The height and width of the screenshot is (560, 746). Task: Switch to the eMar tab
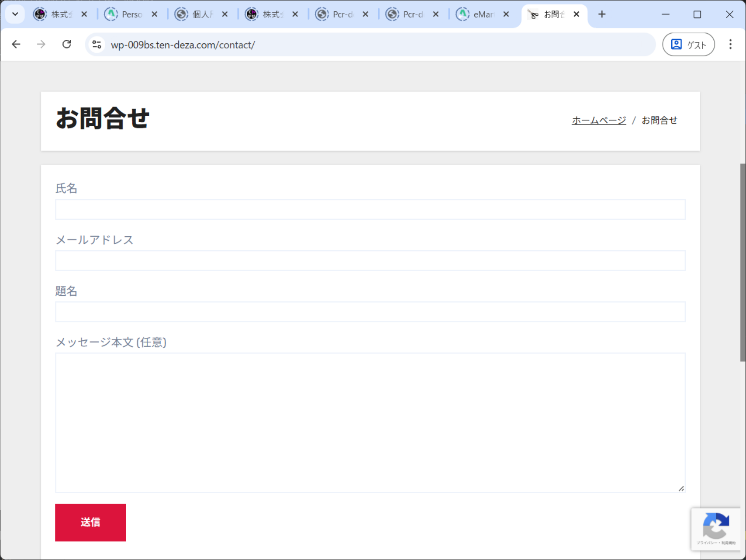click(x=478, y=14)
